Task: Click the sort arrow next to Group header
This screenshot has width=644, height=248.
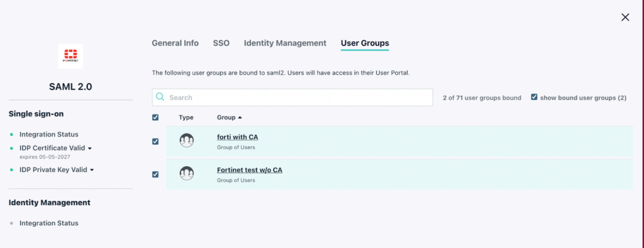Action: 240,118
